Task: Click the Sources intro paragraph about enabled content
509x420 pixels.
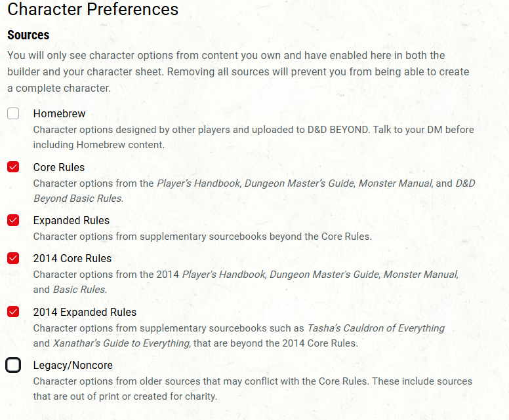Action: pos(238,71)
